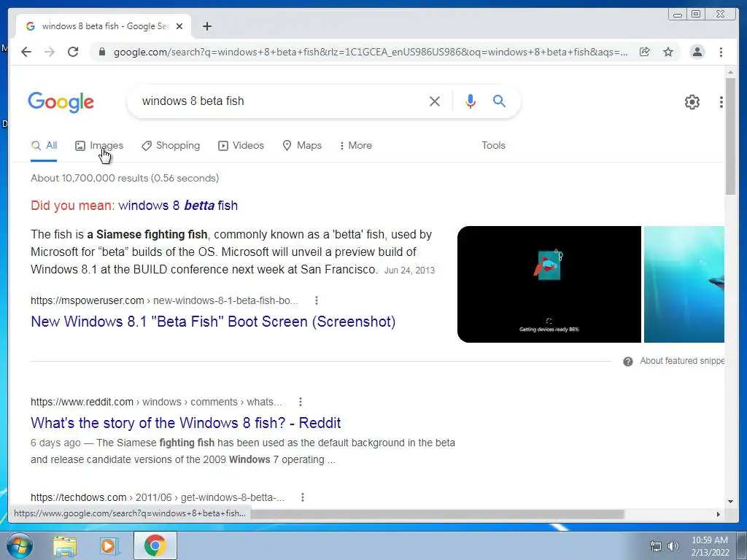Click the horizontal scrollbar thumb
Screen dimensions: 747x560
(438, 514)
